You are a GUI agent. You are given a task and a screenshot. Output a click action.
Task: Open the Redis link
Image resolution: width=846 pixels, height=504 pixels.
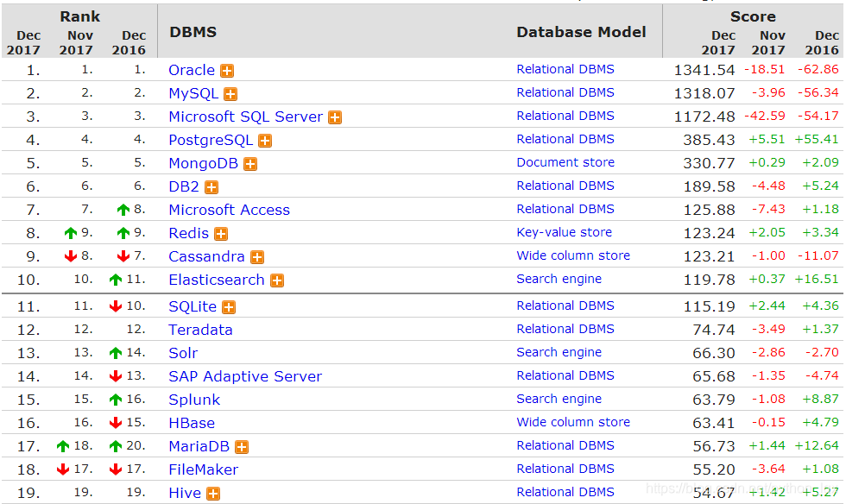[189, 233]
